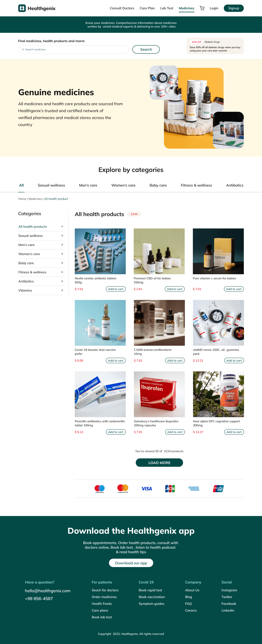Screen dimensions: 262x644
Task: Expand the Vitamins sidebar category
Action: [62, 290]
